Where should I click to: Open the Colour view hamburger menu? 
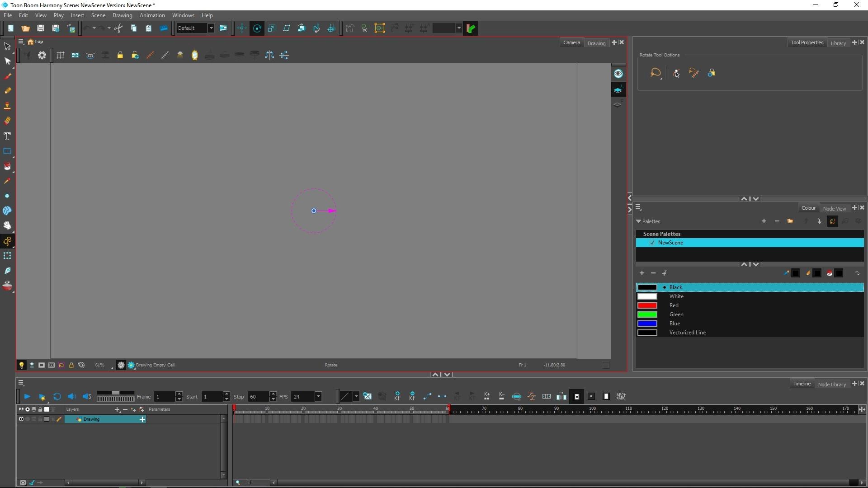pyautogui.click(x=638, y=207)
